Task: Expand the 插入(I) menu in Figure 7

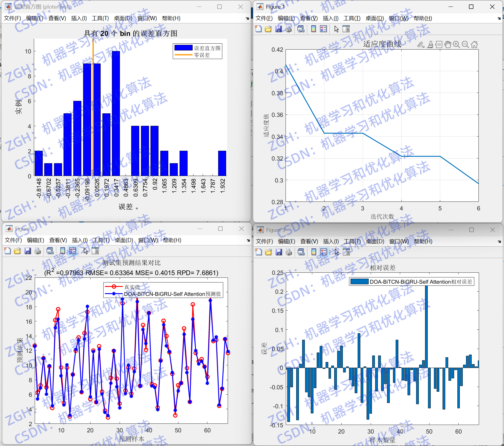Action: coord(80,240)
